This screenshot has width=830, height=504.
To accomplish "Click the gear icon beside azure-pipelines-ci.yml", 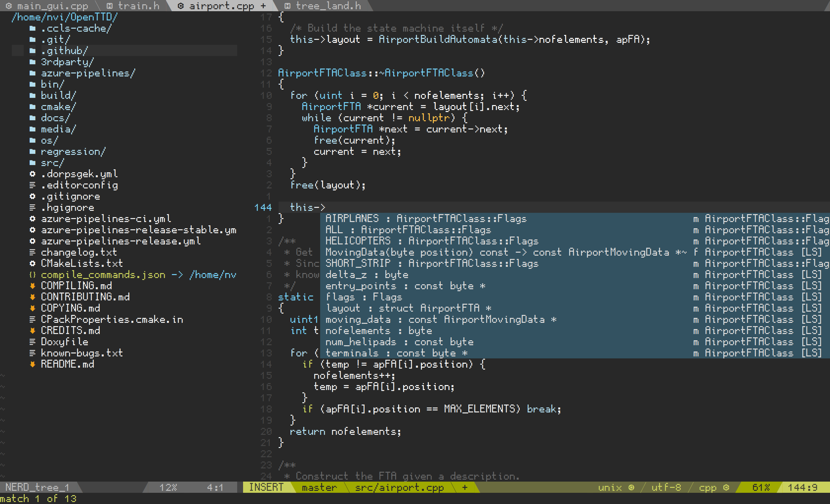I will coord(32,219).
